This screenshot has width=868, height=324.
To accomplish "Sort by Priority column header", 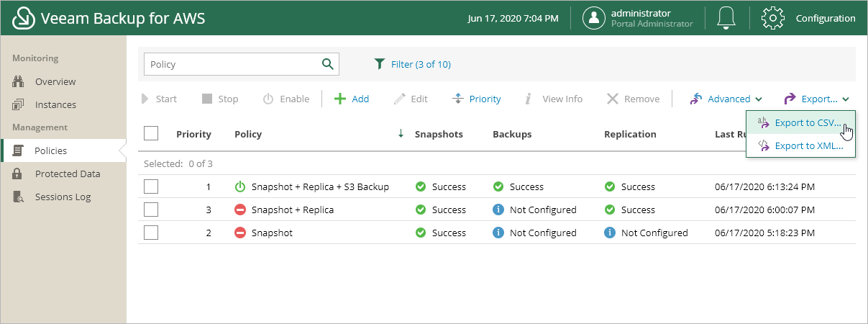I will 193,134.
